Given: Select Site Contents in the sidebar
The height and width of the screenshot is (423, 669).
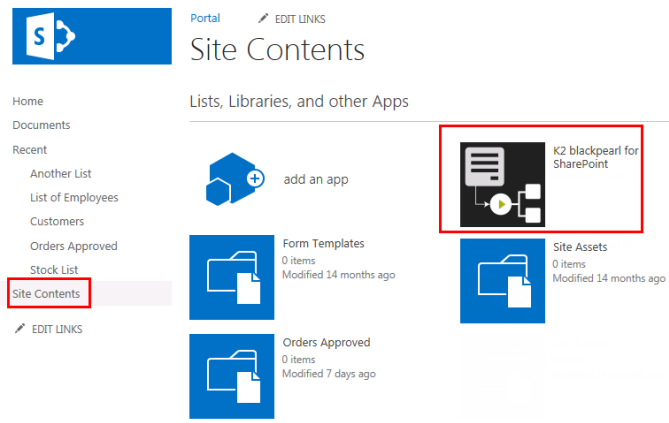Looking at the screenshot, I should 46,294.
